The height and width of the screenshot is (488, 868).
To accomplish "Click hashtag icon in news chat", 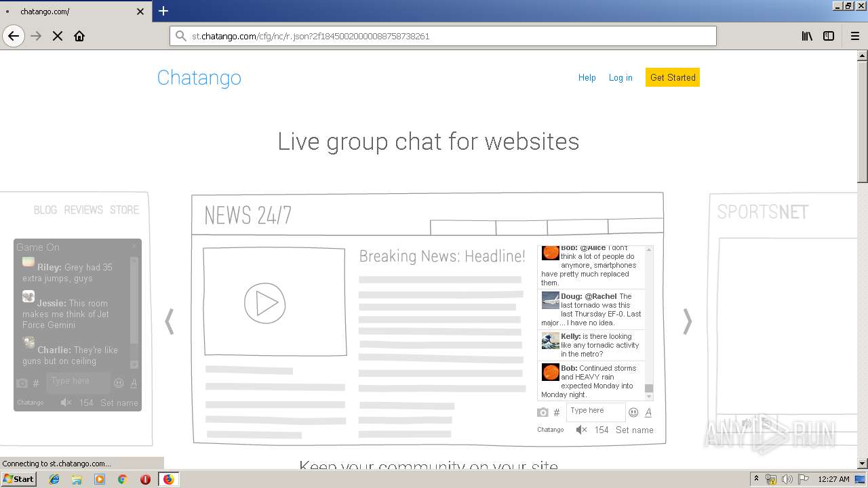I will 557,412.
